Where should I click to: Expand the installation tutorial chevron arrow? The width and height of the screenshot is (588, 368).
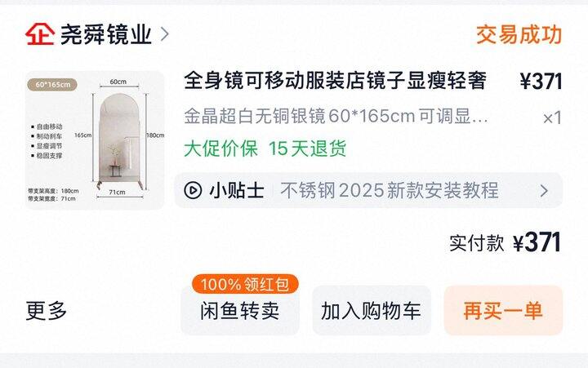[x=544, y=191]
